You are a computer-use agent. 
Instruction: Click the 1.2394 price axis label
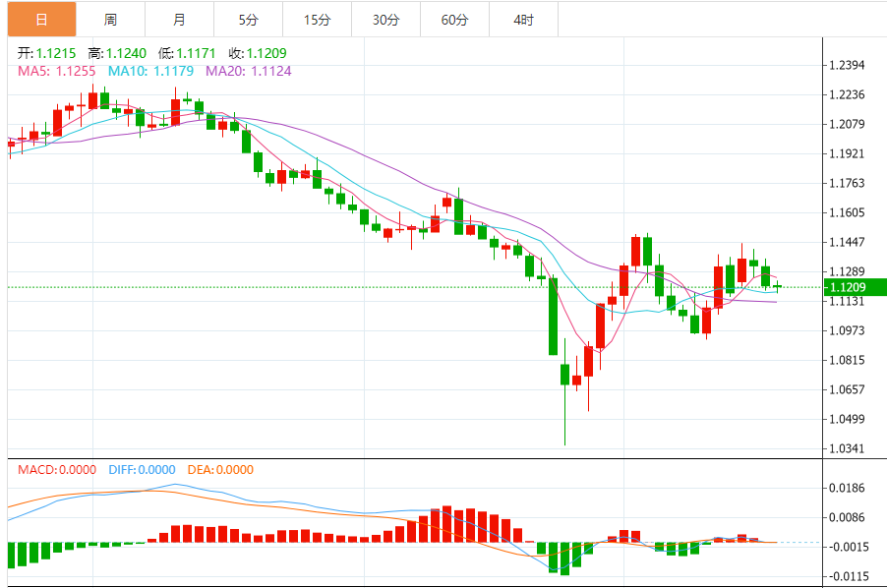(847, 65)
